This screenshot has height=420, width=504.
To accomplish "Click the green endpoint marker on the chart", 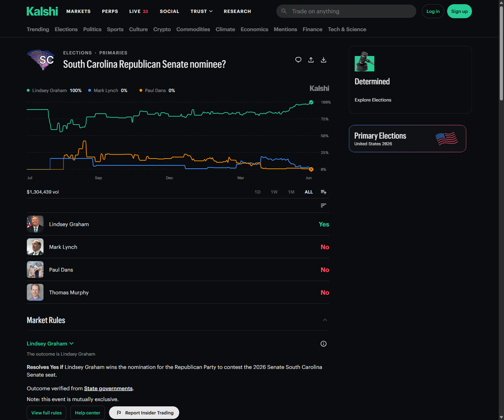I will pyautogui.click(x=311, y=102).
